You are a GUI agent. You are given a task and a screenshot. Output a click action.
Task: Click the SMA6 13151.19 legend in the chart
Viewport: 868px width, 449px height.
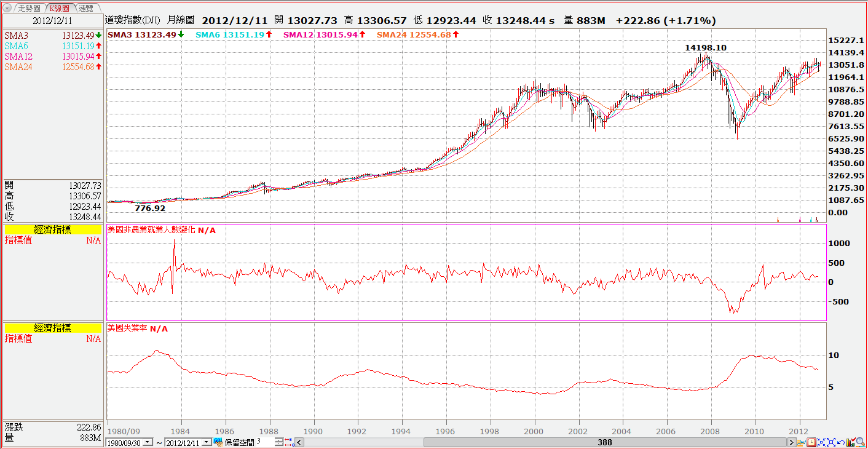234,34
